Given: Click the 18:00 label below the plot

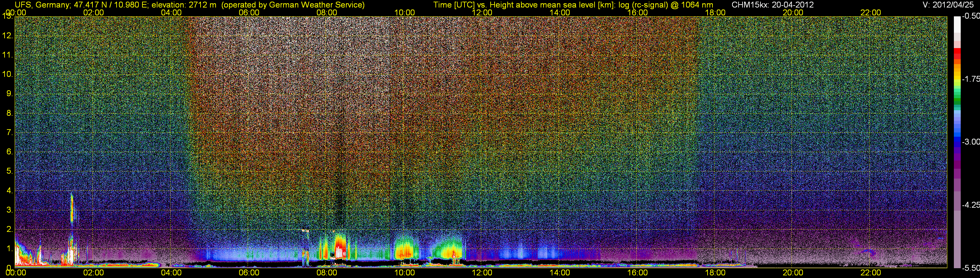Looking at the screenshot, I should 715,273.
